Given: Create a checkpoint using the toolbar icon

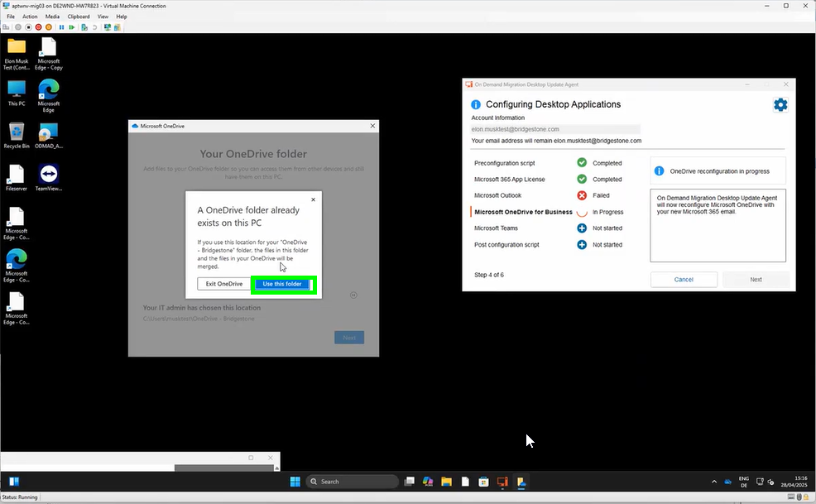Looking at the screenshot, I should [x=84, y=27].
